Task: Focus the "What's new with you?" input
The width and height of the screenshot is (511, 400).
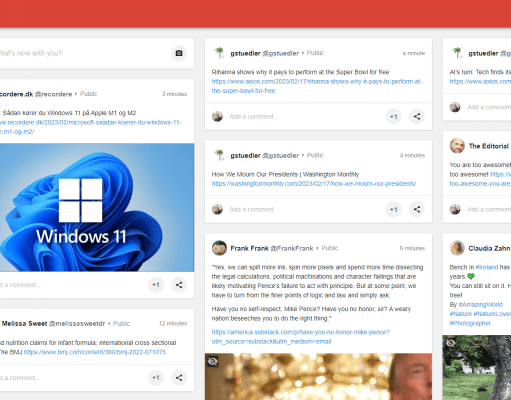Action: [x=83, y=53]
